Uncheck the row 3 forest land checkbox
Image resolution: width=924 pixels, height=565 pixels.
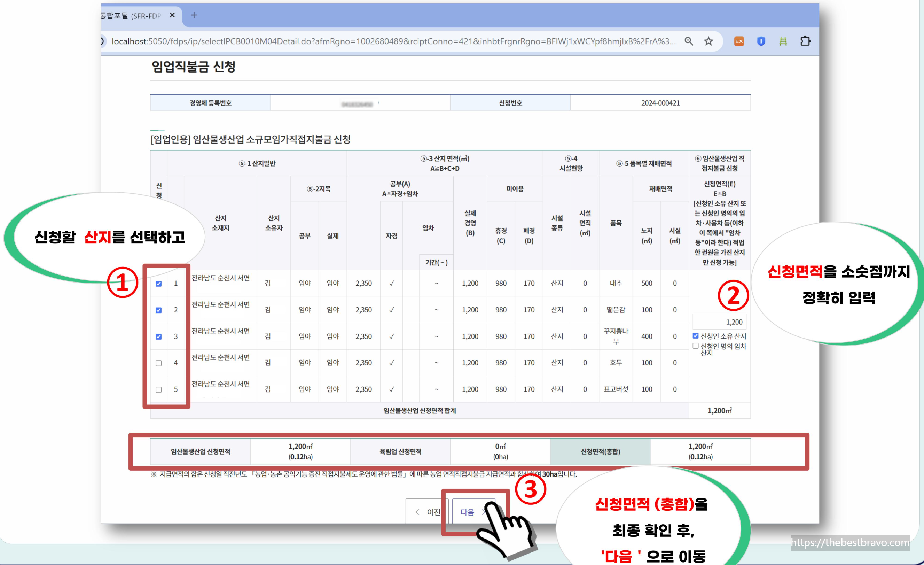[x=159, y=336]
